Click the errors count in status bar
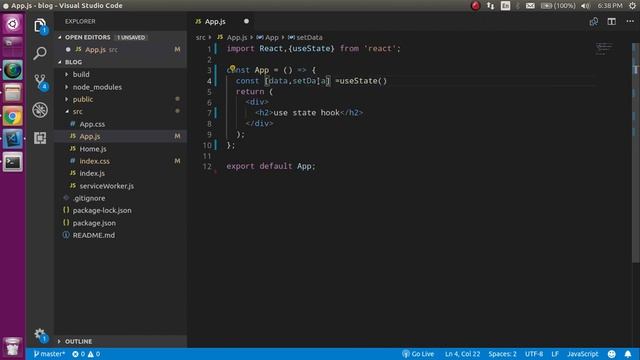The height and width of the screenshot is (360, 640). click(78, 354)
